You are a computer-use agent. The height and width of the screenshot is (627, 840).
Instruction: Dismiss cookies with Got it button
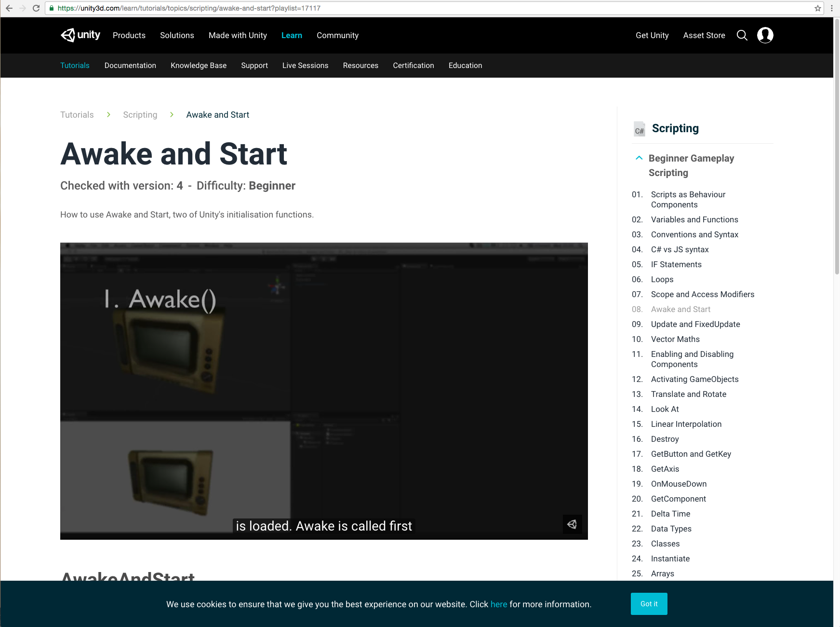pyautogui.click(x=649, y=604)
